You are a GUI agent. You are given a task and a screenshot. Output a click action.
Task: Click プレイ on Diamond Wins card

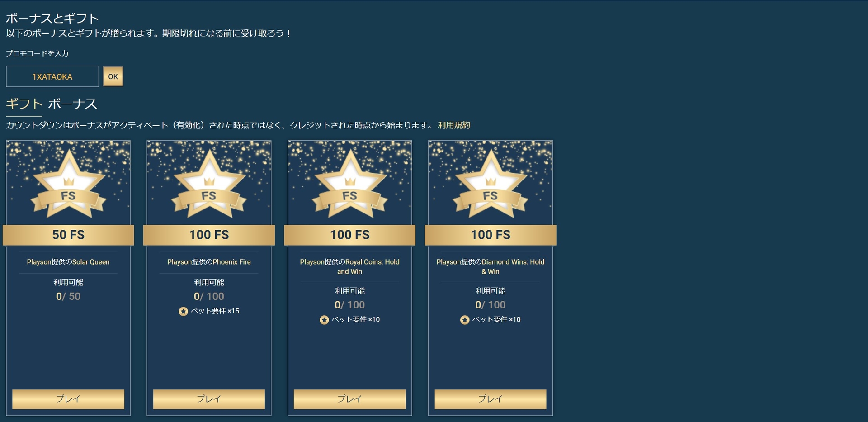coord(491,399)
